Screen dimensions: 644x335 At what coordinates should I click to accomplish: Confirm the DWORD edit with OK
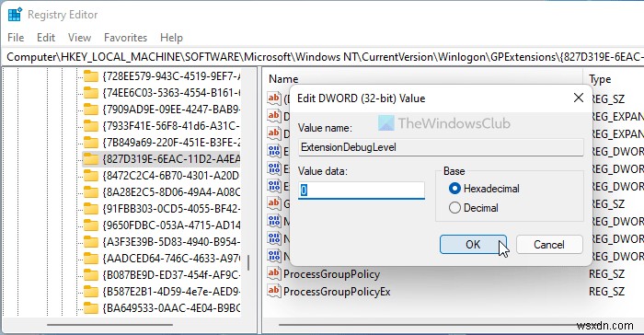click(x=473, y=245)
